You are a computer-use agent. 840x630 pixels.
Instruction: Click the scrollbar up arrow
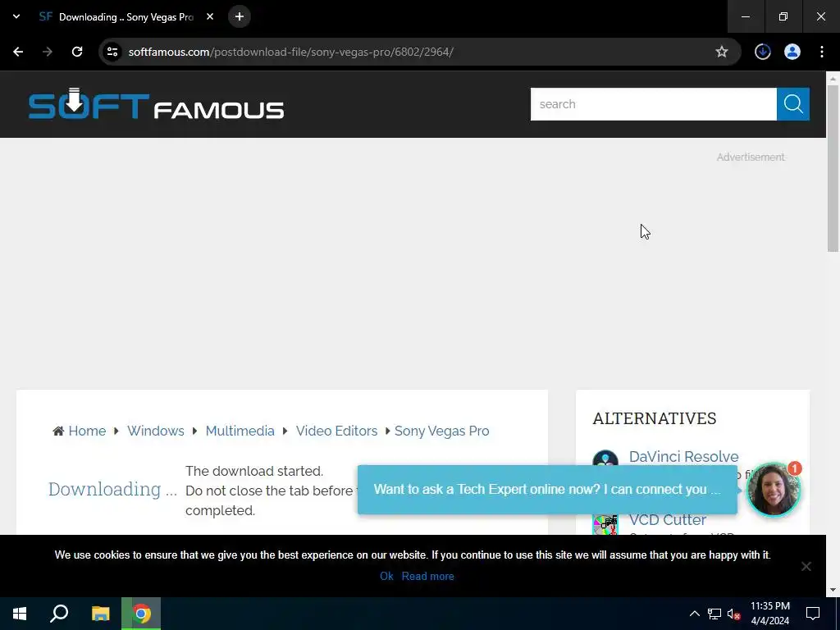[x=833, y=78]
